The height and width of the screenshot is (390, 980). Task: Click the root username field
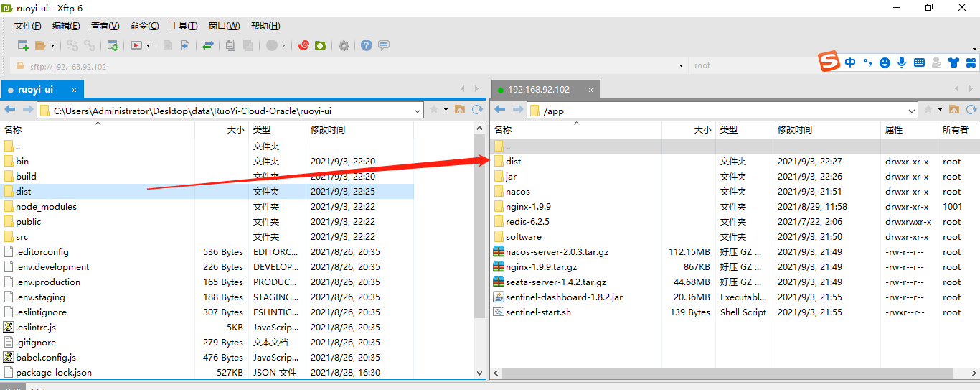click(x=753, y=66)
